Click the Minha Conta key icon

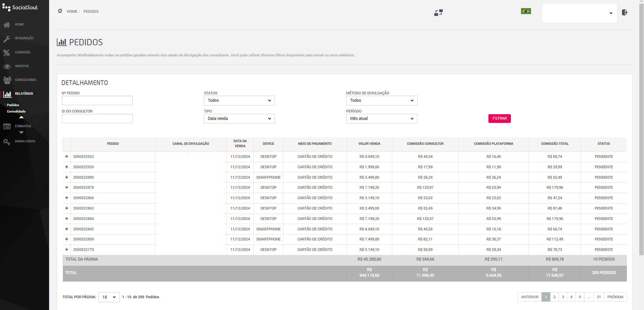pos(7,142)
